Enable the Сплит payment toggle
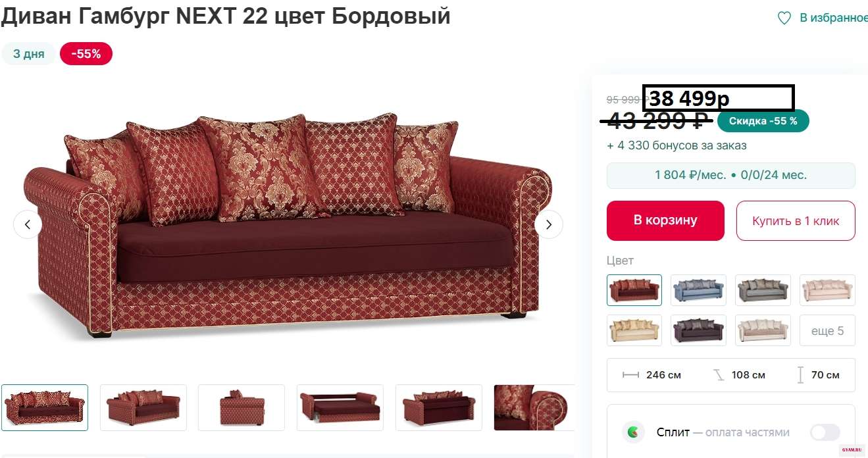 (825, 432)
